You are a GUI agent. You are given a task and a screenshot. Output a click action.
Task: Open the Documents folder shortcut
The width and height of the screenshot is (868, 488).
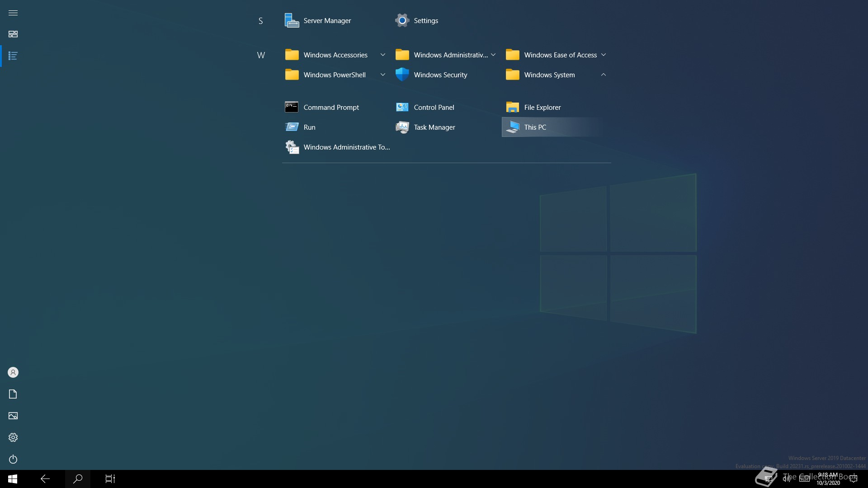[x=13, y=394]
